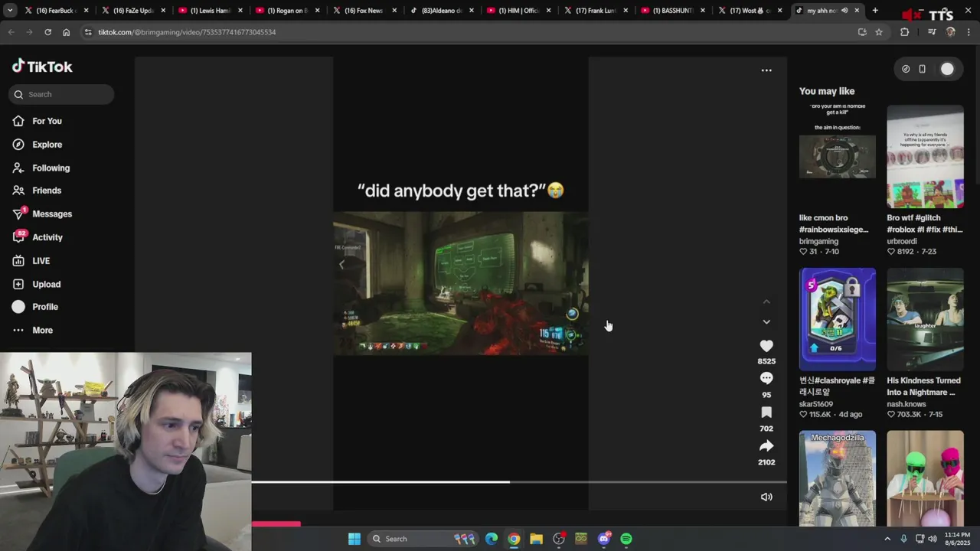980x551 pixels.
Task: Visit nash.knows' profile link
Action: point(906,404)
